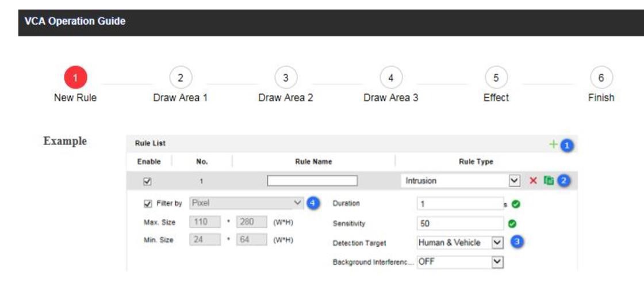Click blue callout marker number 1
The width and height of the screenshot is (644, 282).
tap(567, 146)
